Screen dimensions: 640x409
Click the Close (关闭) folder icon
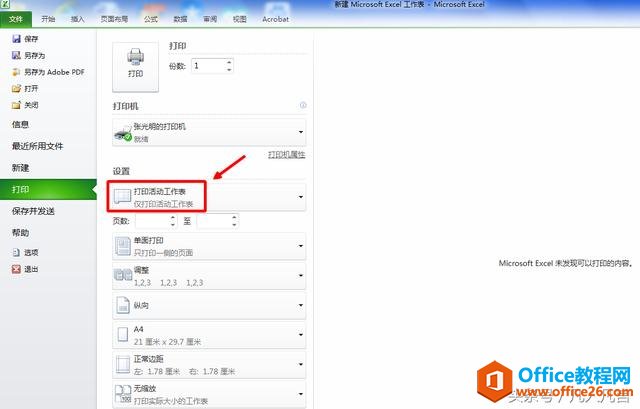point(16,105)
